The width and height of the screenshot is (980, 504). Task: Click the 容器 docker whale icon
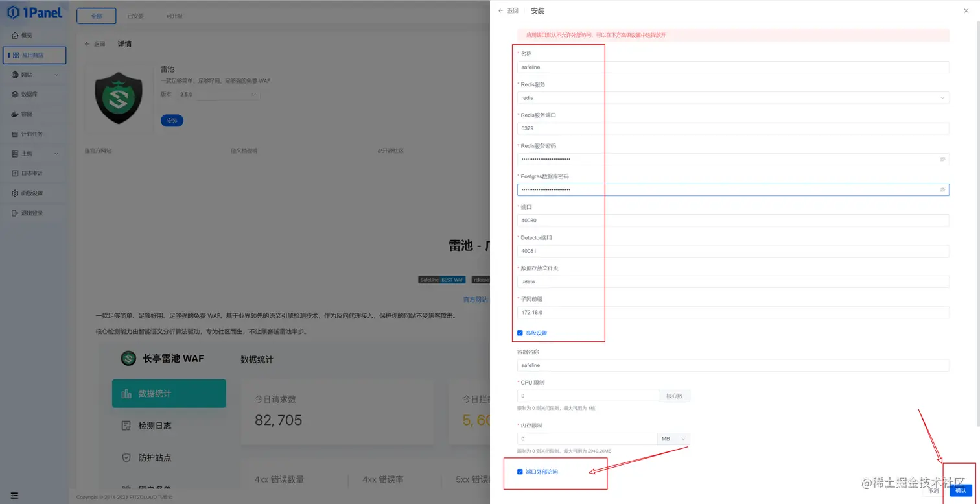(15, 114)
